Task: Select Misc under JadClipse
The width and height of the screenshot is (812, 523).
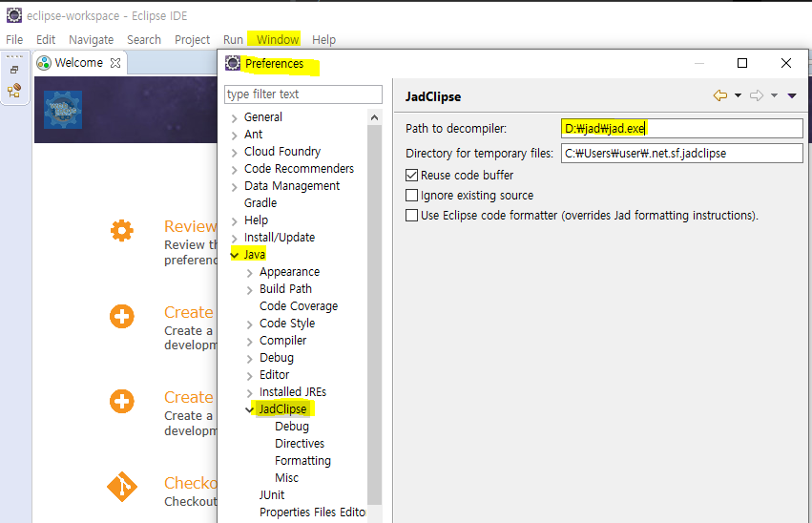Action: click(x=287, y=477)
